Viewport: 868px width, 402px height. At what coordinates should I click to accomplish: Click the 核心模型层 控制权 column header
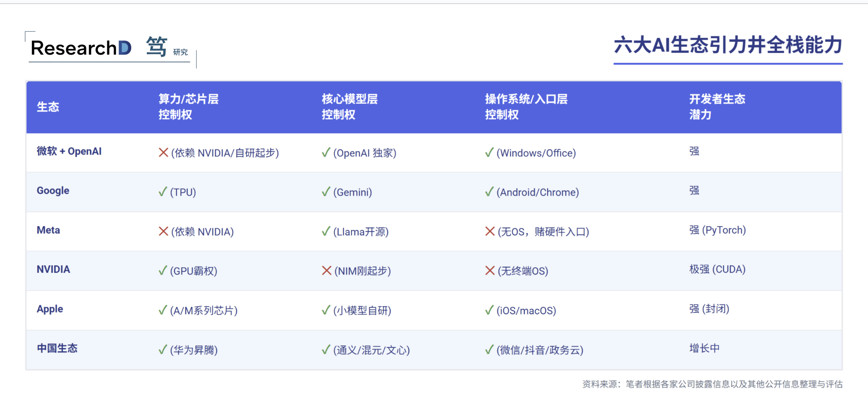(350, 107)
